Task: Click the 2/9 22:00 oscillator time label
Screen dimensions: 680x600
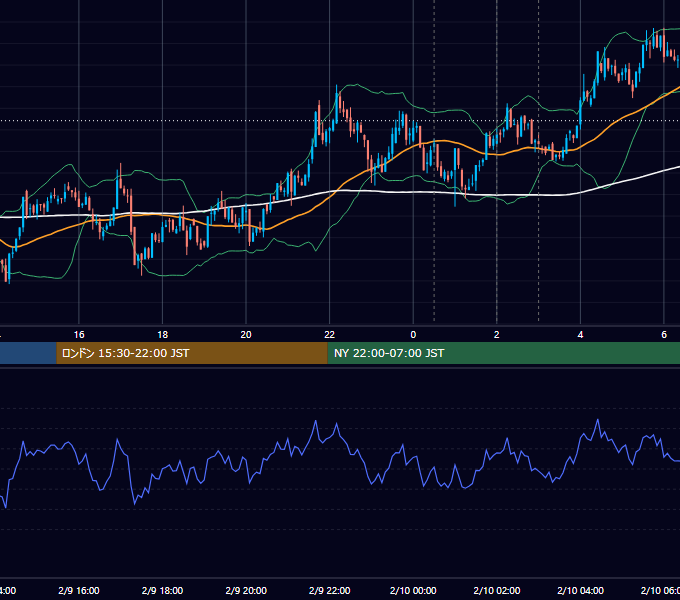Action: [330, 590]
